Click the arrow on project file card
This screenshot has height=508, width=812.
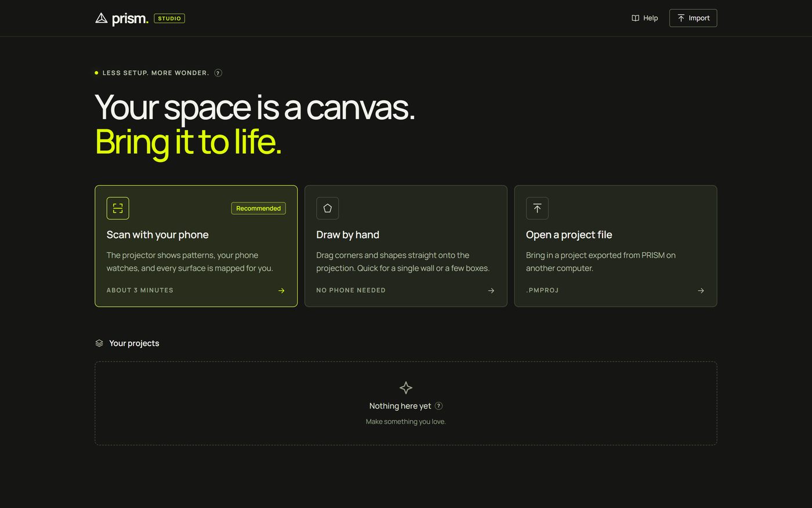[701, 291]
